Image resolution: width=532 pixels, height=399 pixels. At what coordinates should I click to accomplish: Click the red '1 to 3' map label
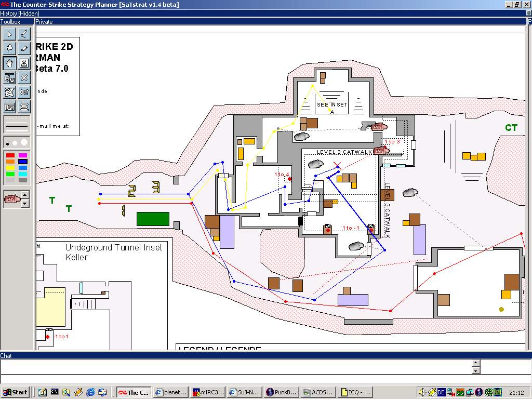point(392,141)
